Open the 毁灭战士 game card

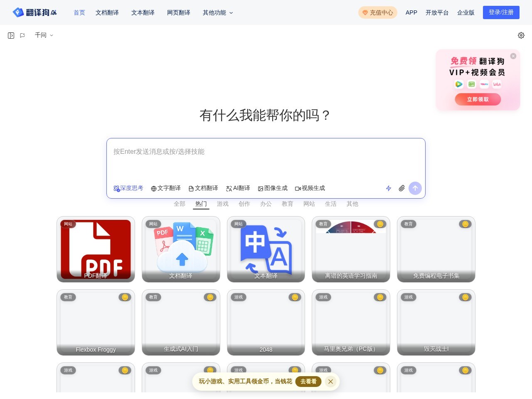(x=436, y=323)
